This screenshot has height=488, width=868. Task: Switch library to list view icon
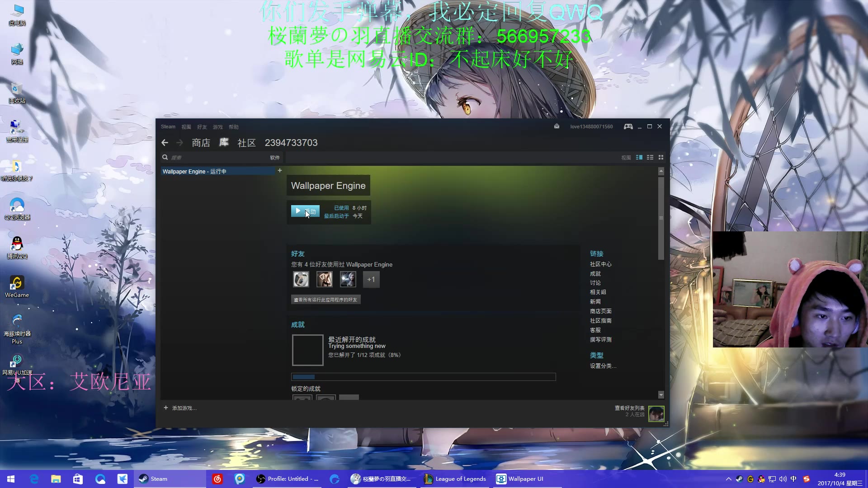pos(650,157)
